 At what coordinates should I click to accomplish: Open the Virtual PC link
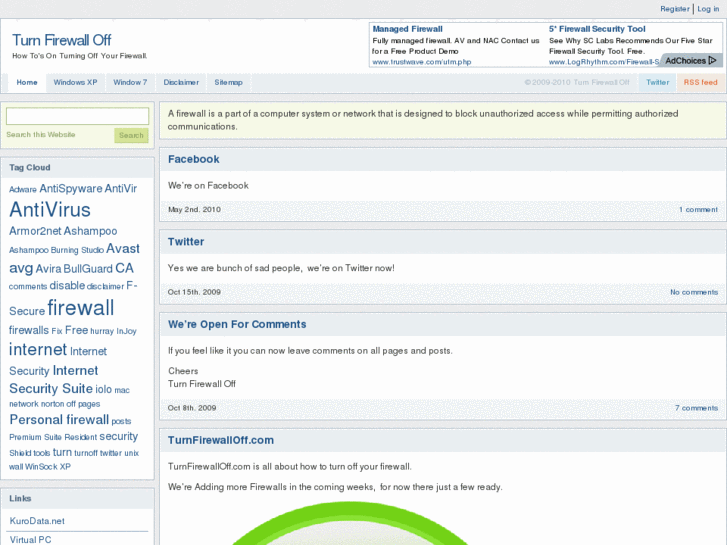(x=30, y=539)
